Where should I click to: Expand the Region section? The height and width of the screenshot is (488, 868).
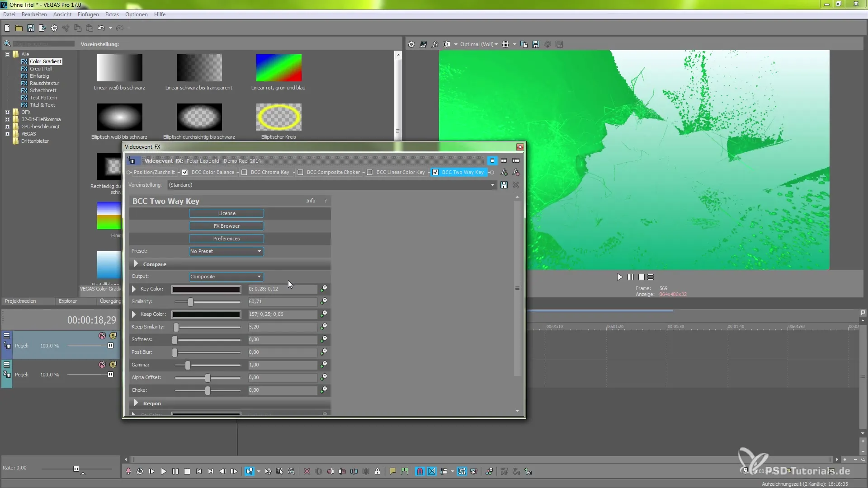pyautogui.click(x=136, y=403)
